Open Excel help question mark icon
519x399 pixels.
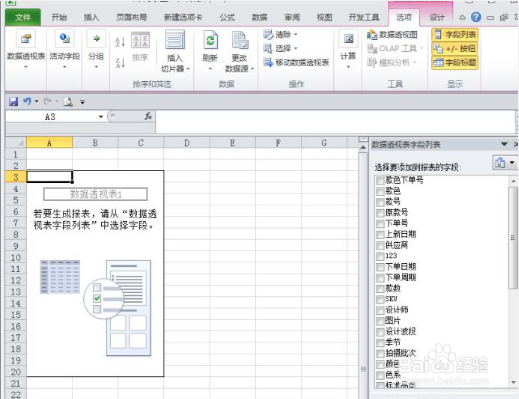click(476, 17)
